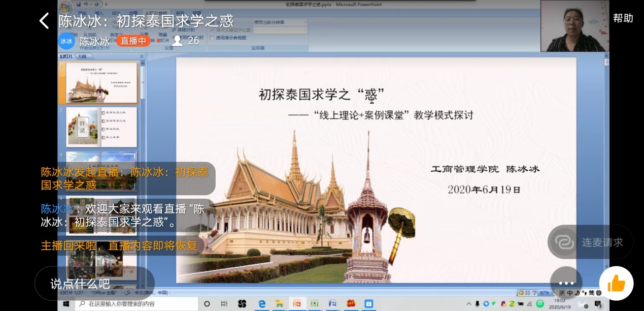Open Excel from the taskbar
Viewport: 644px width, 311px height.
point(315,304)
